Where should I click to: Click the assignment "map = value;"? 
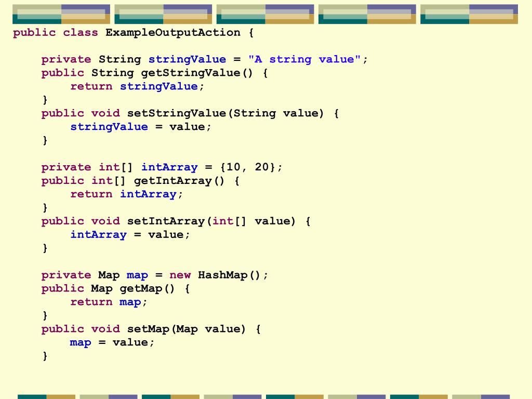click(x=112, y=343)
